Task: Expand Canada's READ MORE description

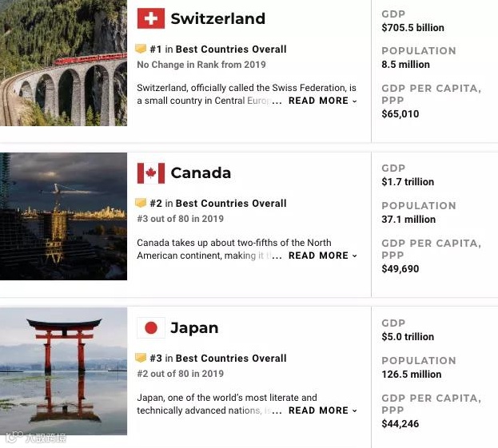Action: point(322,256)
